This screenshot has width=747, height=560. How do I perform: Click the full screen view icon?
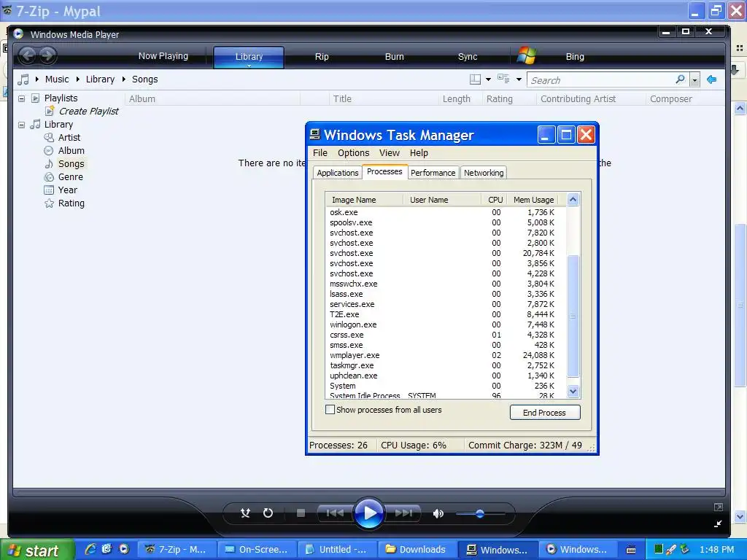coord(719,507)
